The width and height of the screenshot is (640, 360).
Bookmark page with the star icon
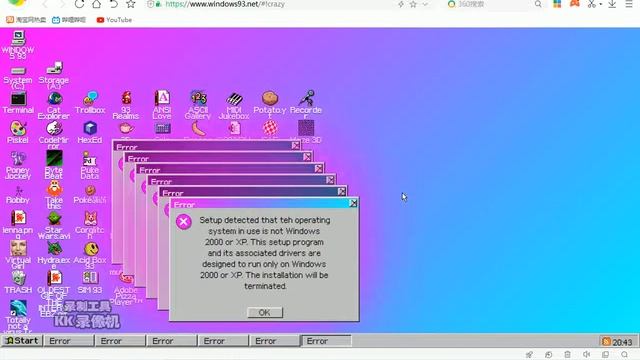pos(131,4)
